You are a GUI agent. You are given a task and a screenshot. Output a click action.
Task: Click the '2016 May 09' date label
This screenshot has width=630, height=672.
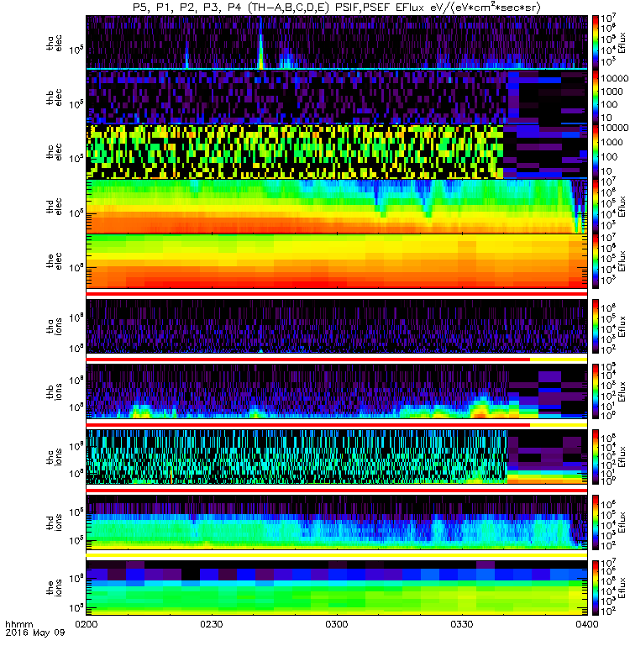click(x=35, y=633)
